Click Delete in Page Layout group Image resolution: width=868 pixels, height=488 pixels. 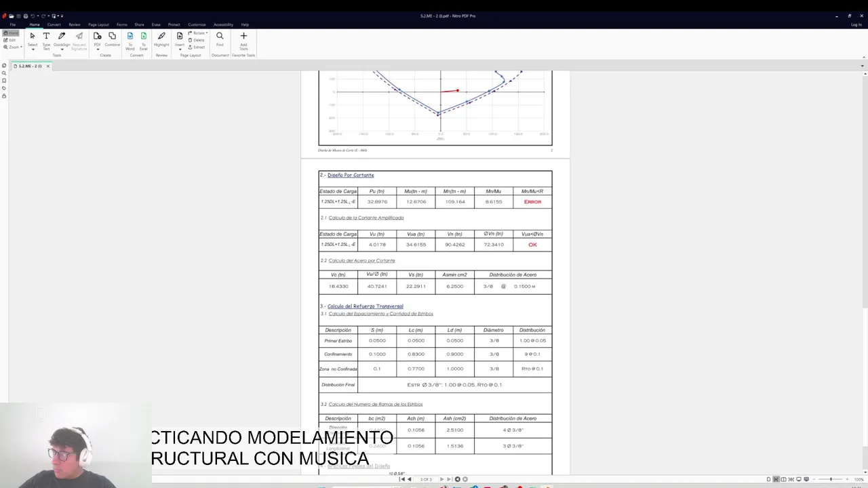coord(197,40)
